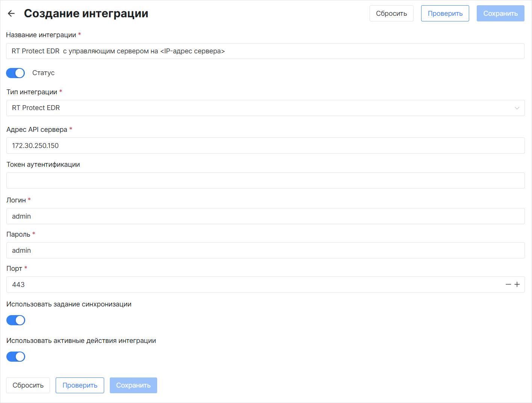This screenshot has width=532, height=403.
Task: Click top Проверить button
Action: (445, 14)
